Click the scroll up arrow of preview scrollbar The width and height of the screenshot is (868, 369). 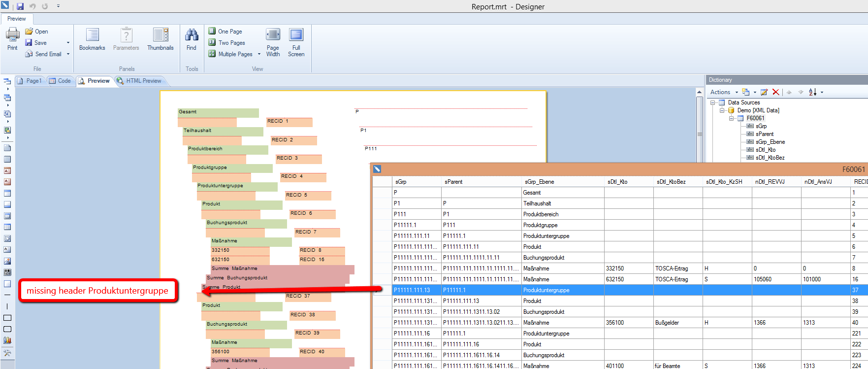tap(699, 92)
